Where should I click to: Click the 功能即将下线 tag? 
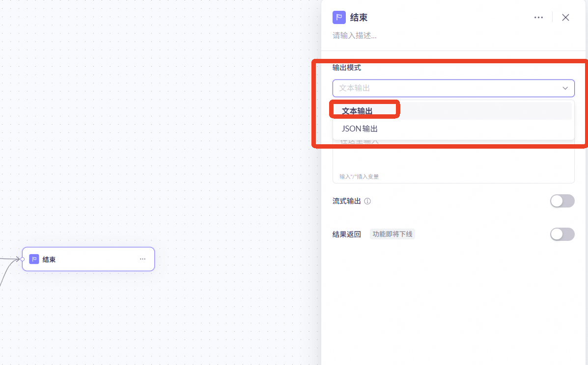(392, 235)
